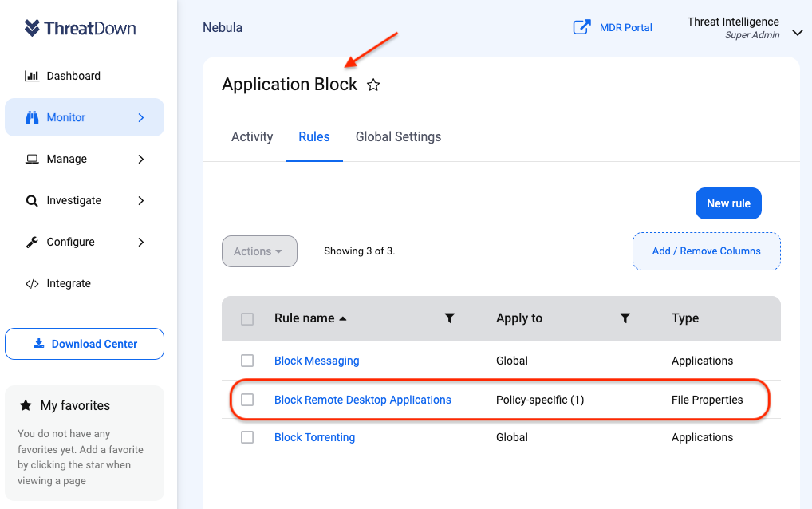
Task: Favorite the Application Block page star
Action: point(373,85)
